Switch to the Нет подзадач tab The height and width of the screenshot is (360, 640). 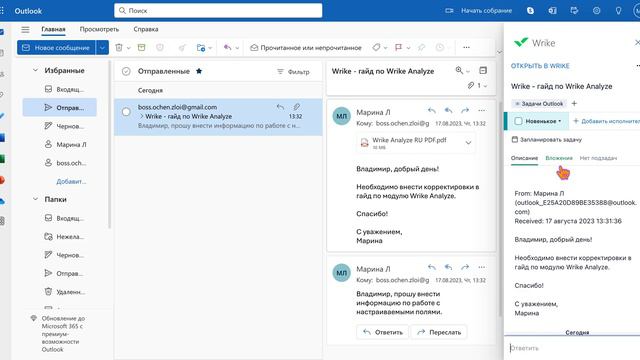598,158
